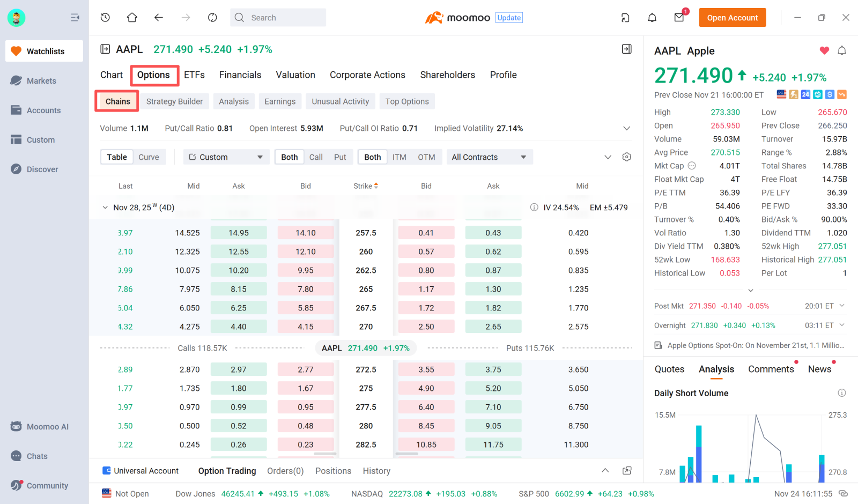
Task: Click the notification bell in top bar
Action: (x=652, y=18)
